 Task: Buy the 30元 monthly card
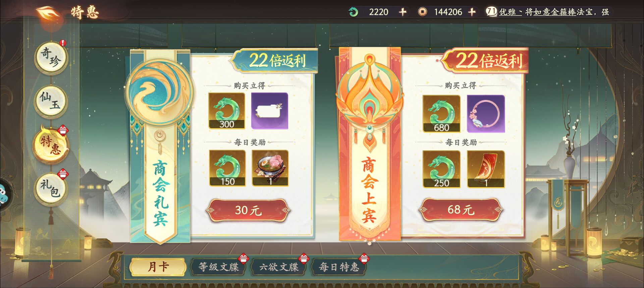pyautogui.click(x=248, y=210)
